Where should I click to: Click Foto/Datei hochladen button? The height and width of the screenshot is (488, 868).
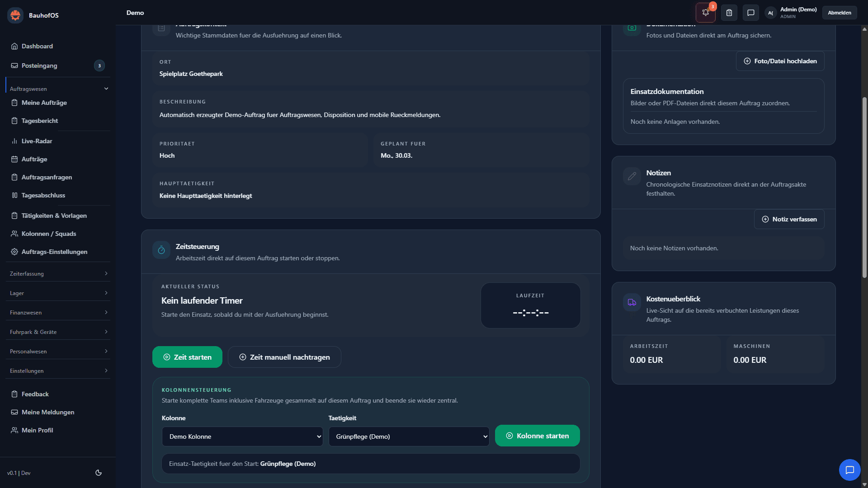click(780, 61)
